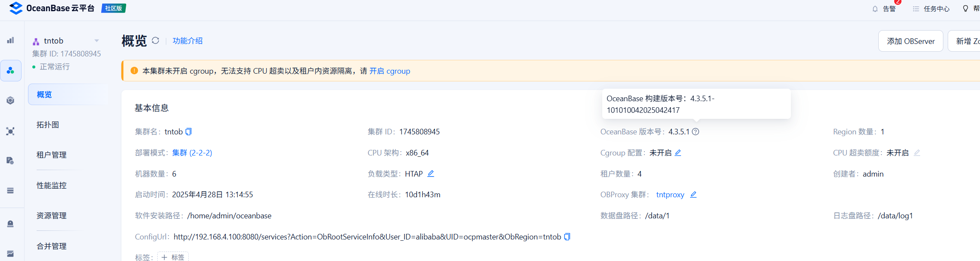Viewport: 980px width, 261px height.
Task: Open the backup document sidebar icon
Action: pos(10,161)
